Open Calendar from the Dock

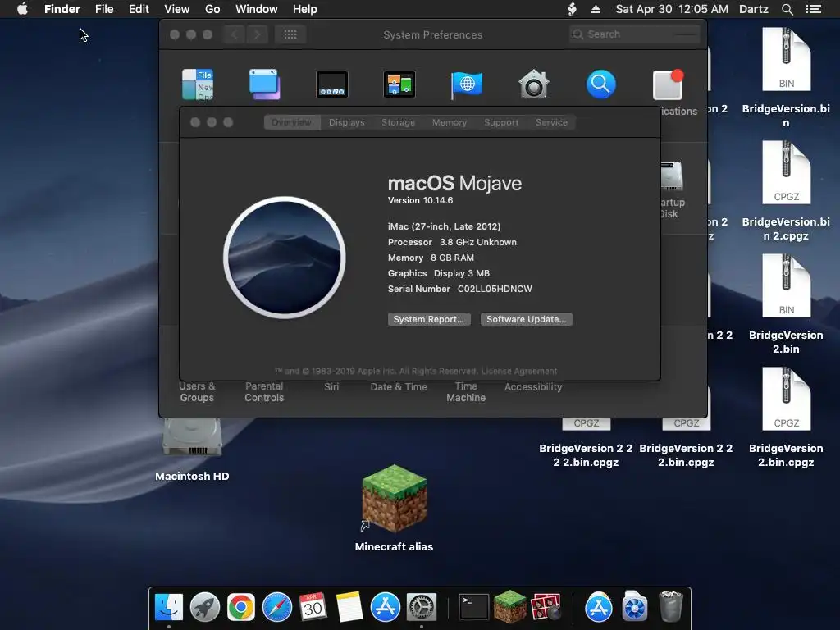pyautogui.click(x=313, y=608)
